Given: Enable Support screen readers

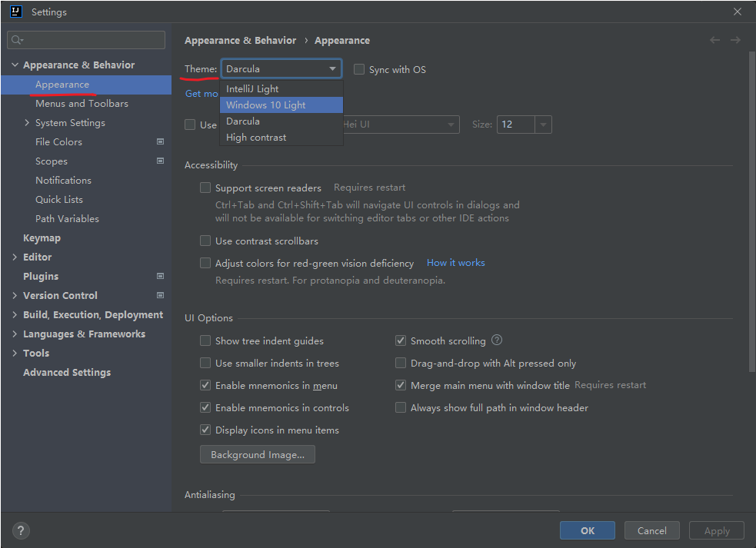Looking at the screenshot, I should (205, 188).
